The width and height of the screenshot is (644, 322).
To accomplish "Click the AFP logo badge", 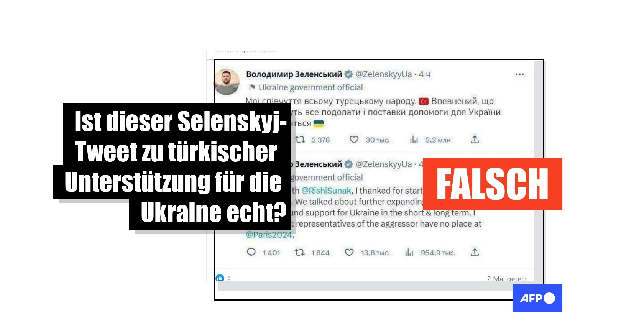I will (537, 298).
